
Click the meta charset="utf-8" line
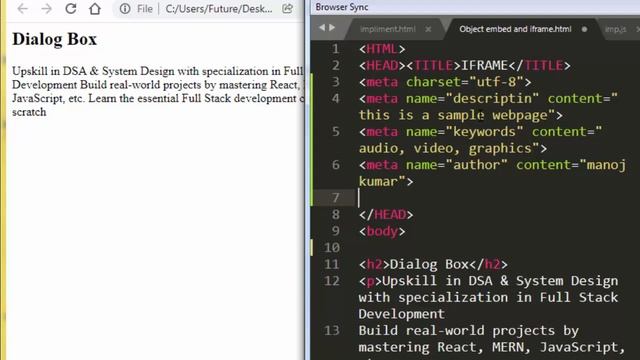coord(445,82)
